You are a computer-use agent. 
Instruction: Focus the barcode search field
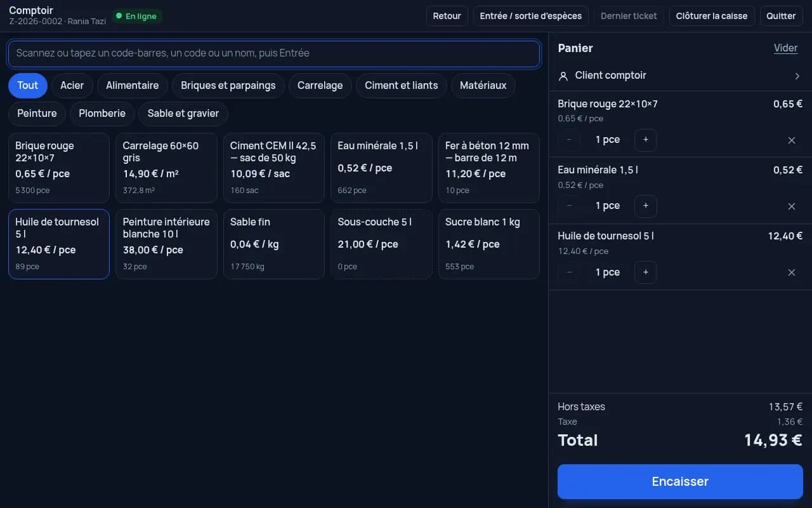tap(274, 53)
